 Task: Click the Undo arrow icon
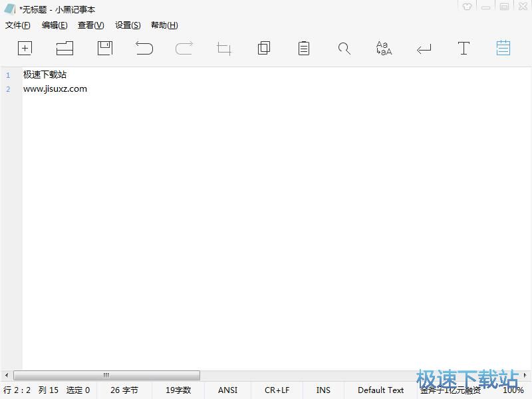144,48
